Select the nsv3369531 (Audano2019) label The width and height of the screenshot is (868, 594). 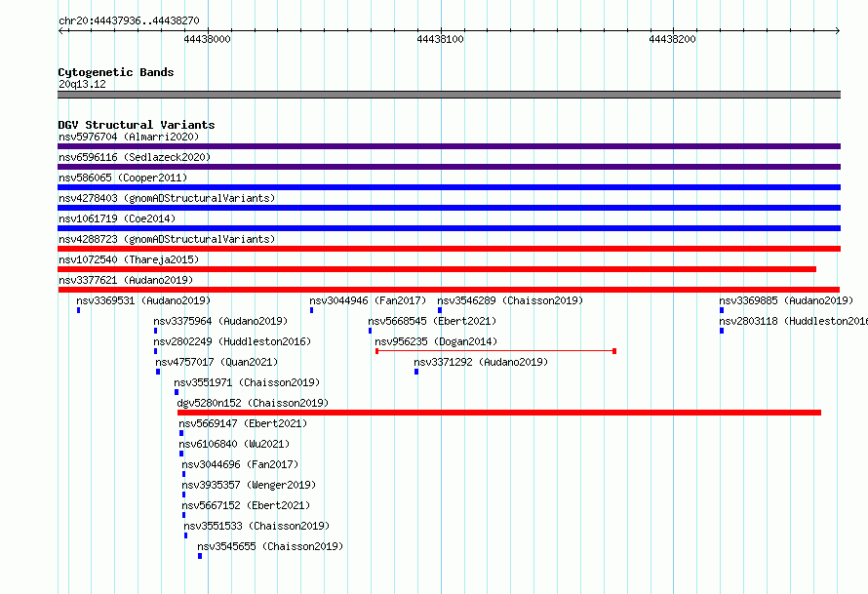tap(143, 300)
